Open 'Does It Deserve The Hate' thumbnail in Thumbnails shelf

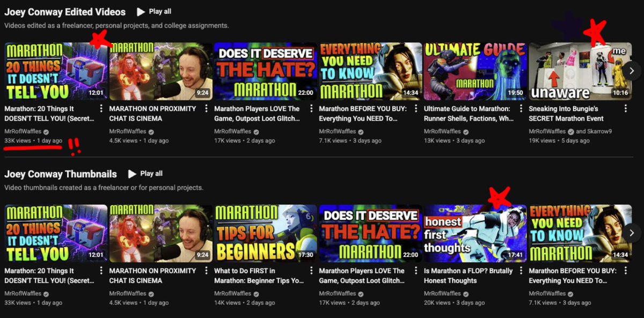[x=370, y=233]
